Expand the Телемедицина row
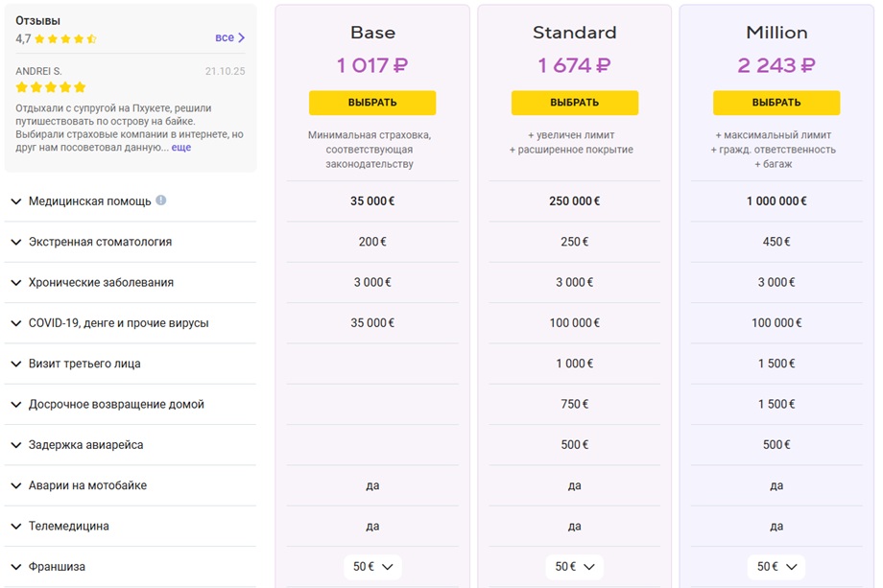This screenshot has width=883, height=588. 131,526
